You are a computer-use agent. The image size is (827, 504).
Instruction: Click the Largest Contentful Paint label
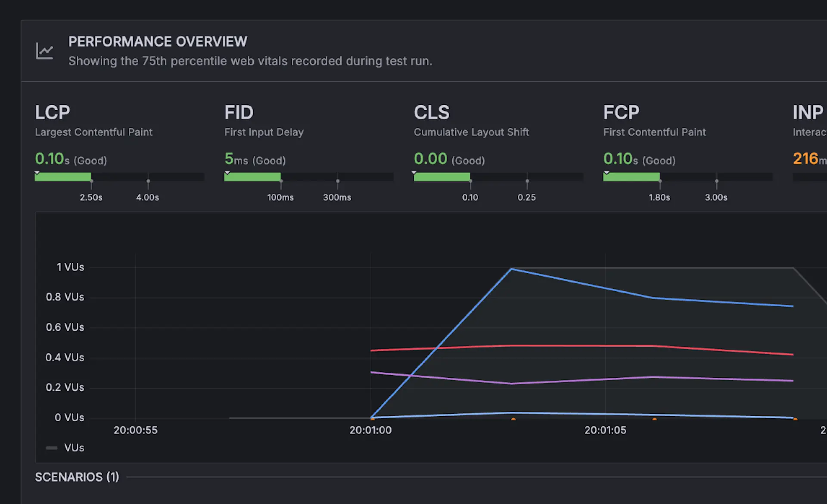(93, 132)
